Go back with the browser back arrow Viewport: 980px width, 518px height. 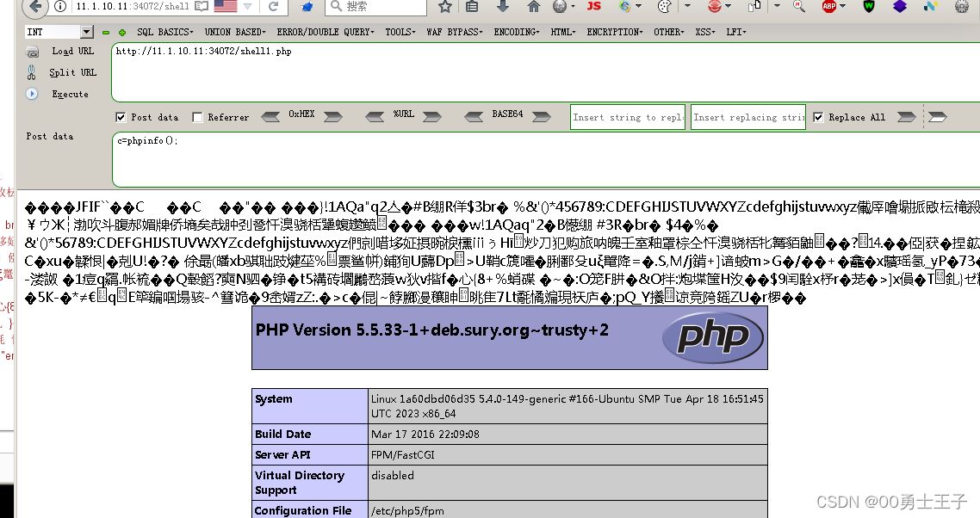coord(35,7)
